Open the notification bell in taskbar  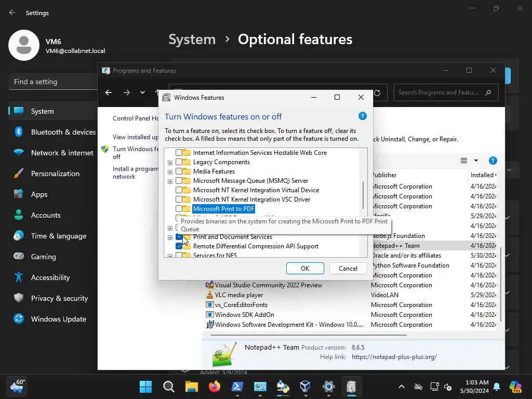[x=497, y=387]
